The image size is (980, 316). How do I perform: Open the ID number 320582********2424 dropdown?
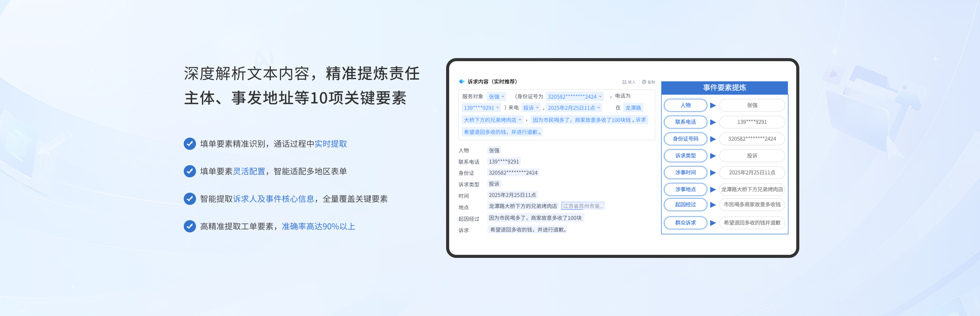[574, 97]
